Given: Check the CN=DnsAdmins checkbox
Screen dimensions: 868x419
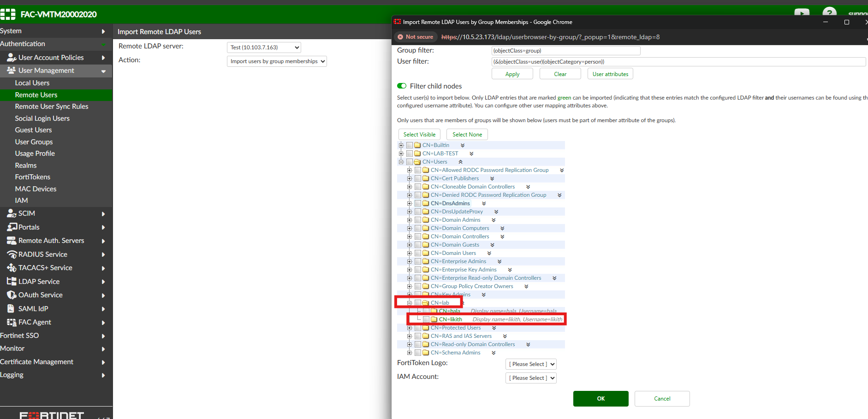Looking at the screenshot, I should coord(418,203).
